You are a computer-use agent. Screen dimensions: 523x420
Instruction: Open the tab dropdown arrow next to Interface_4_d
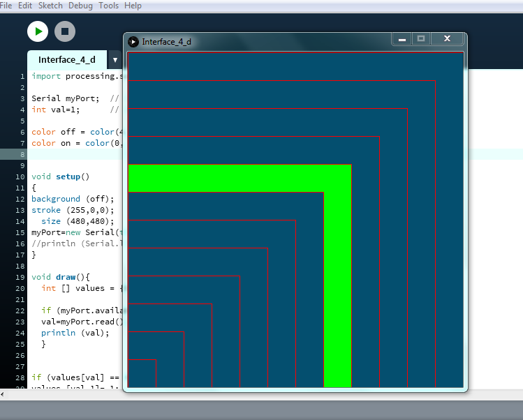click(x=115, y=60)
